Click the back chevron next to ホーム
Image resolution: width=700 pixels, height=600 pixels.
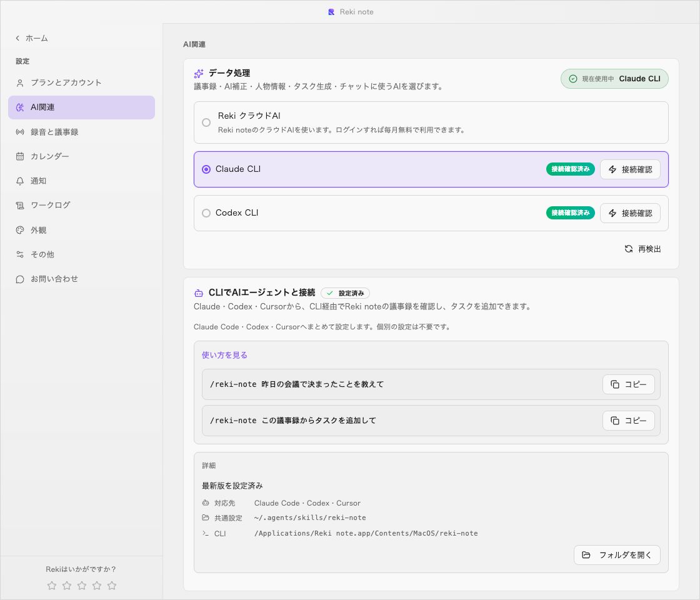(x=17, y=38)
